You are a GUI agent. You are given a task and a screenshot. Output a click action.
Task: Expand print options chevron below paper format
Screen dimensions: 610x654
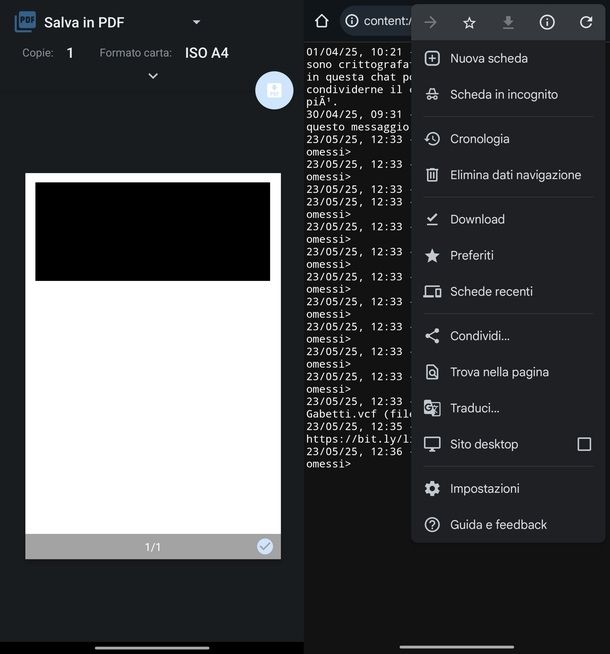tap(153, 76)
